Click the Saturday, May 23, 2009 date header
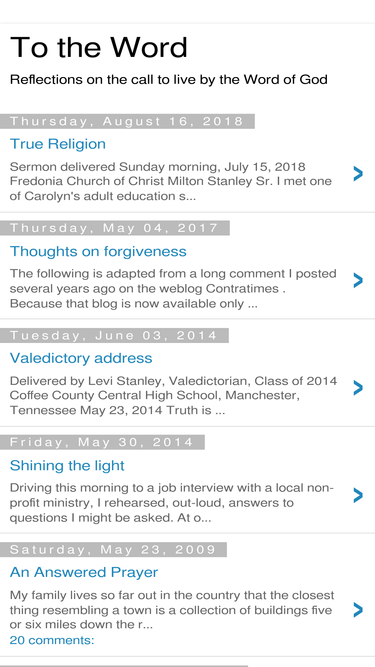This screenshot has width=375, height=667. click(113, 550)
